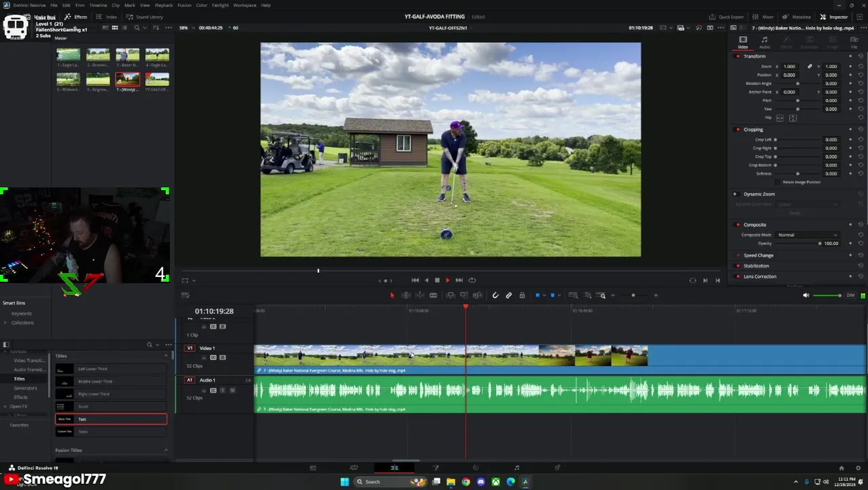The width and height of the screenshot is (868, 490).
Task: Open the flag color dropdown arrow
Action: tap(544, 296)
